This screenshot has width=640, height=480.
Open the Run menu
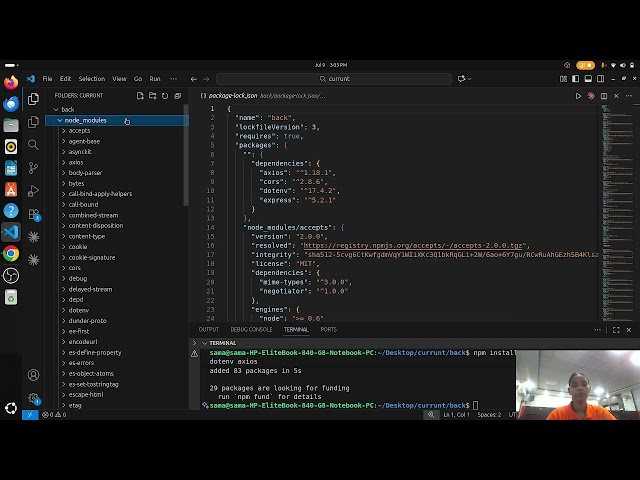(155, 79)
